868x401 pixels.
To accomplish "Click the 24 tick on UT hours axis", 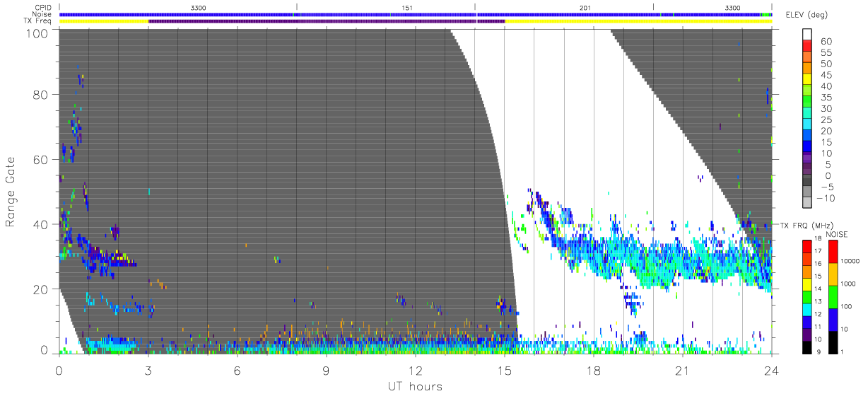I will pyautogui.click(x=772, y=371).
